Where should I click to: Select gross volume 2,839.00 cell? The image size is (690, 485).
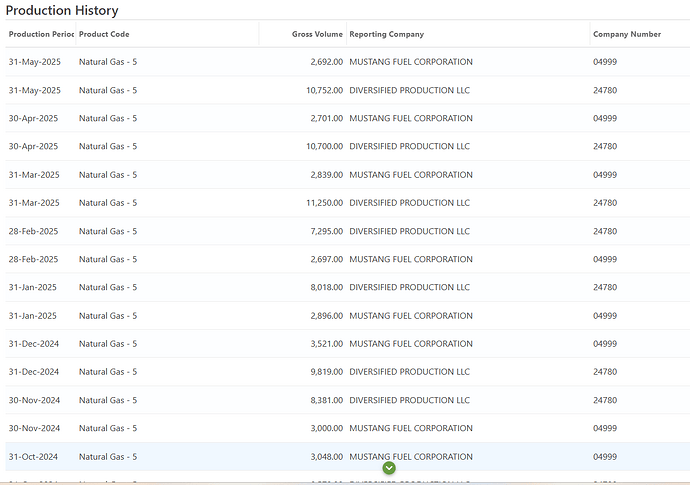(x=327, y=175)
